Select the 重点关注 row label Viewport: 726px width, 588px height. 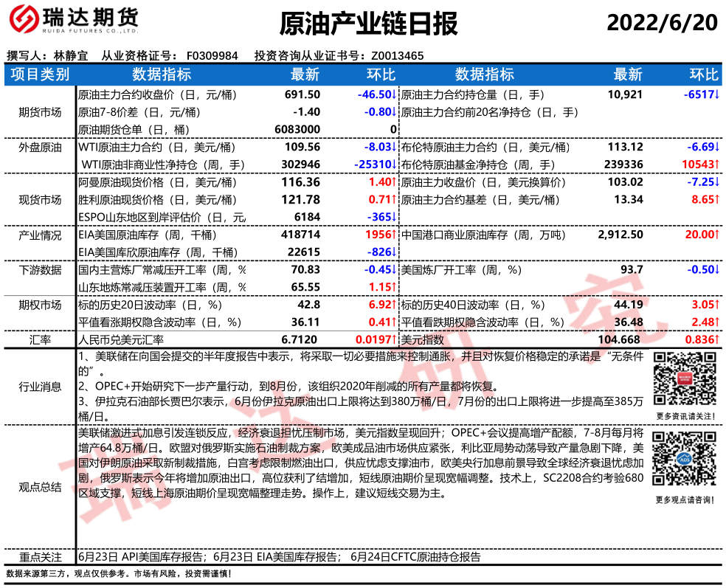click(x=41, y=557)
